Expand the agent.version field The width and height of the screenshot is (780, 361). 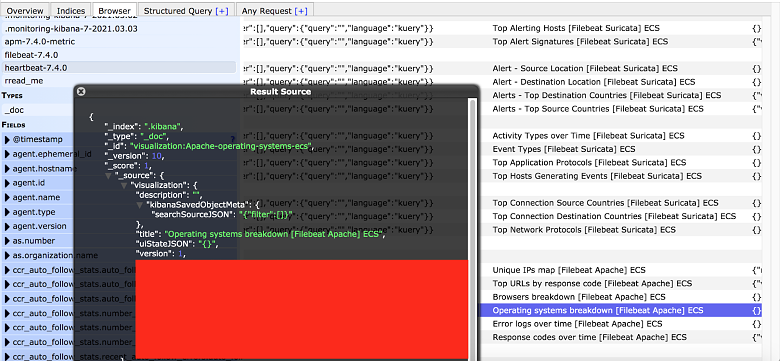[x=7, y=226]
